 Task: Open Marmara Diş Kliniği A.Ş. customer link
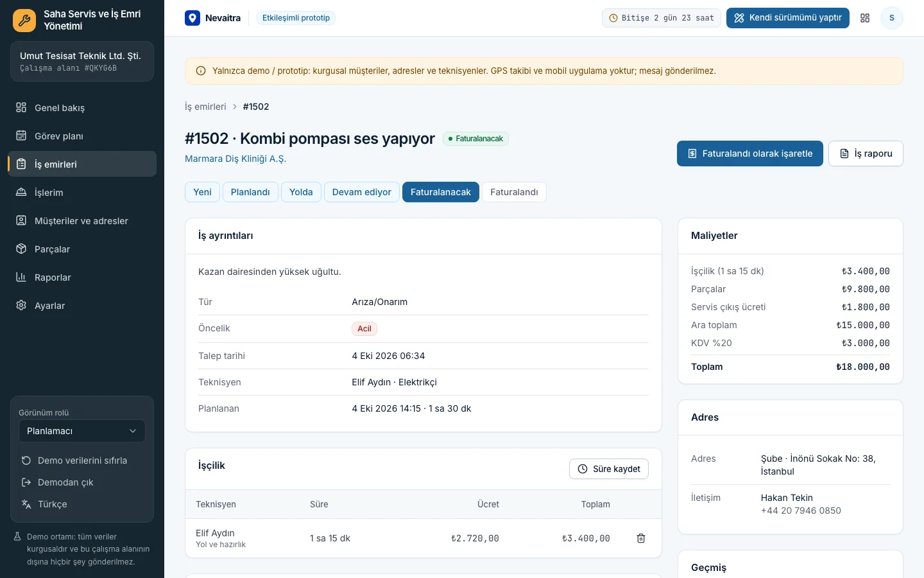pyautogui.click(x=235, y=159)
